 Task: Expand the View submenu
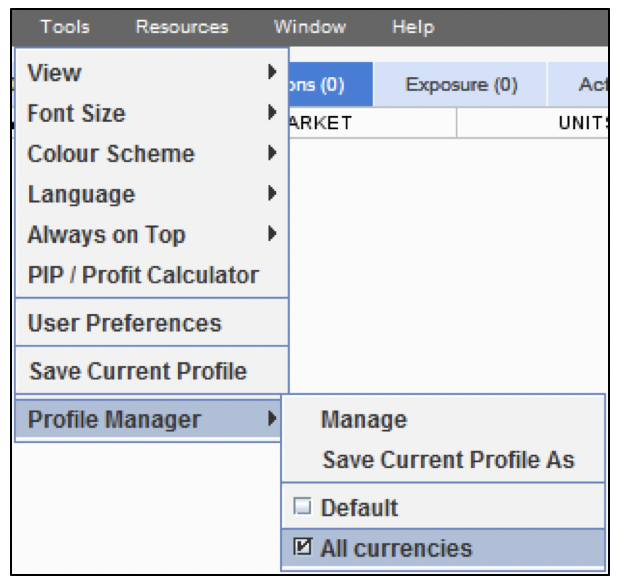click(x=150, y=73)
